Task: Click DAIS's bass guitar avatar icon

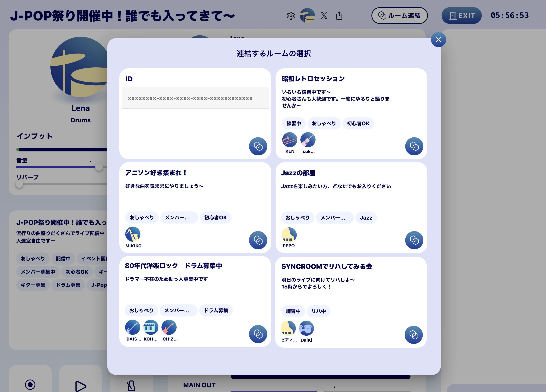Action: point(132,327)
